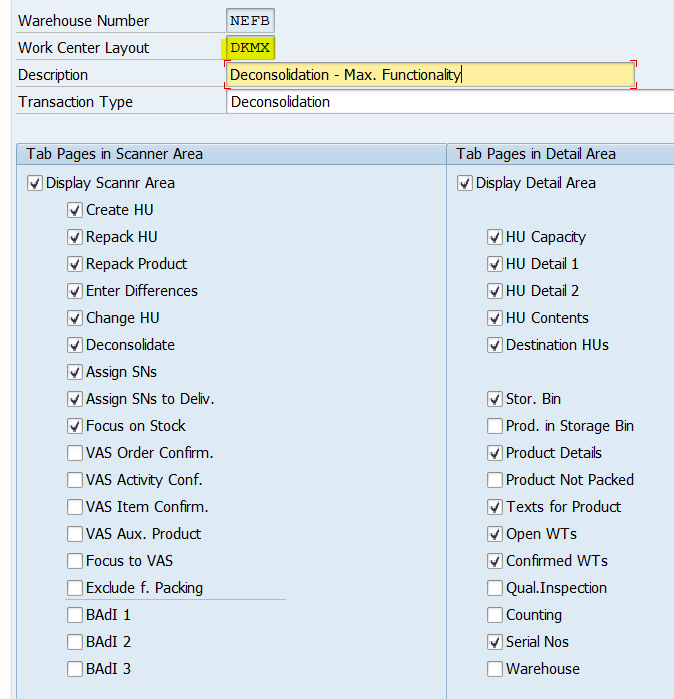
Task: Enable the Focus to VAS checkbox
Action: click(75, 561)
